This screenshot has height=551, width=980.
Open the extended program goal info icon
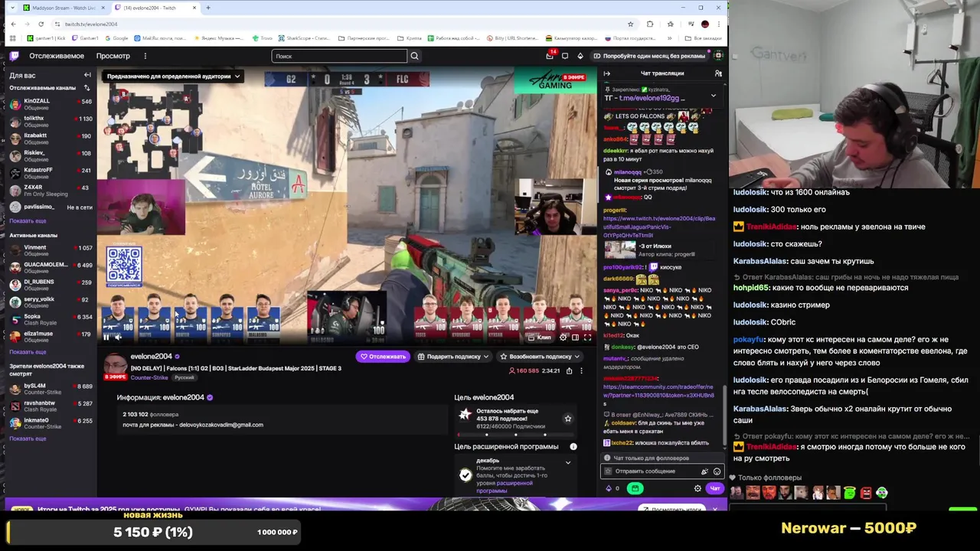pos(573,446)
